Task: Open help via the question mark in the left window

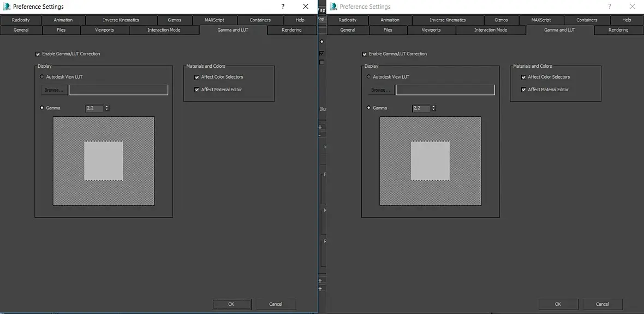Action: [x=283, y=7]
